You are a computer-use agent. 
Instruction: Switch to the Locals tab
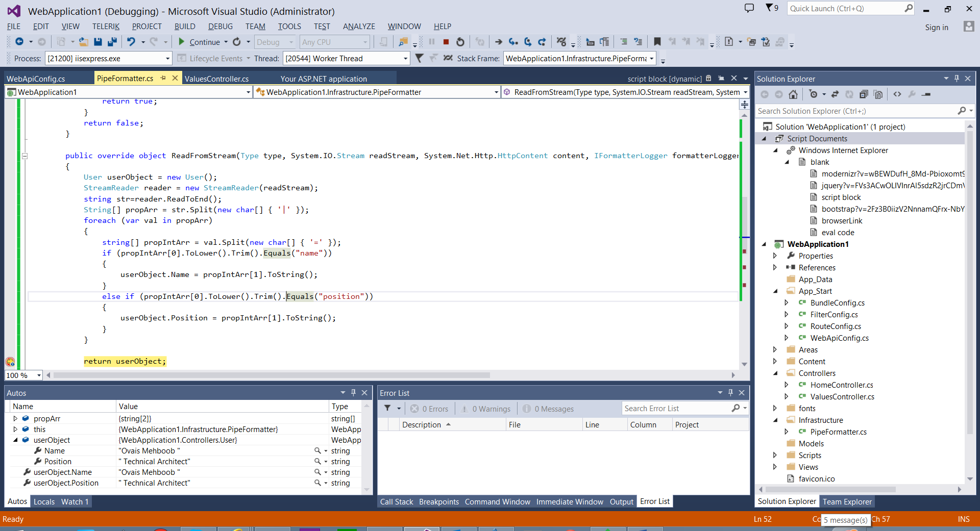pos(44,501)
